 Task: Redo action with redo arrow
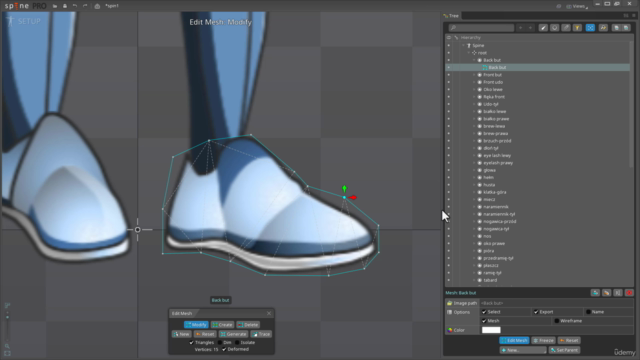(85, 6)
